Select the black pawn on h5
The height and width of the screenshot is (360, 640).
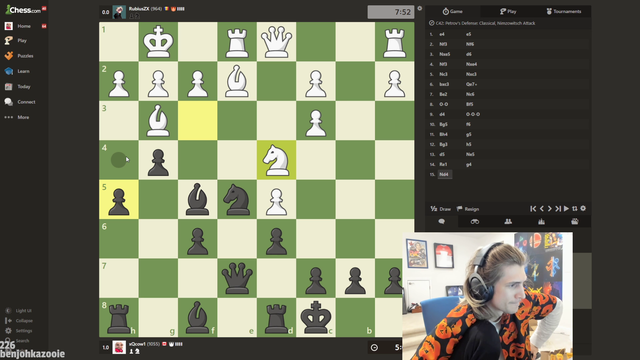pyautogui.click(x=119, y=200)
